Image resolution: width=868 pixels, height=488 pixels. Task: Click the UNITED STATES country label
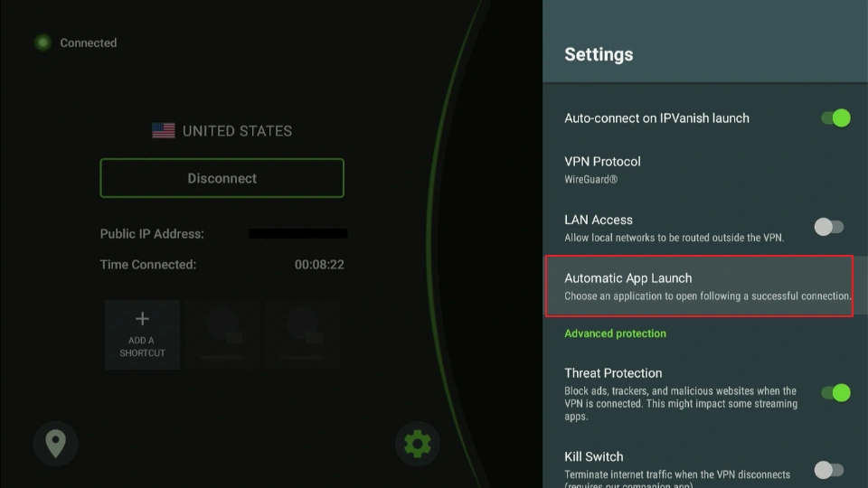[x=237, y=131]
